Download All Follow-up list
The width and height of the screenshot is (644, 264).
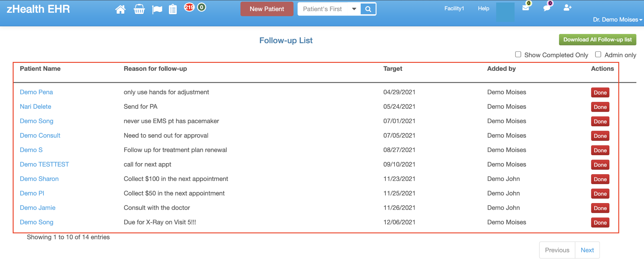click(597, 40)
